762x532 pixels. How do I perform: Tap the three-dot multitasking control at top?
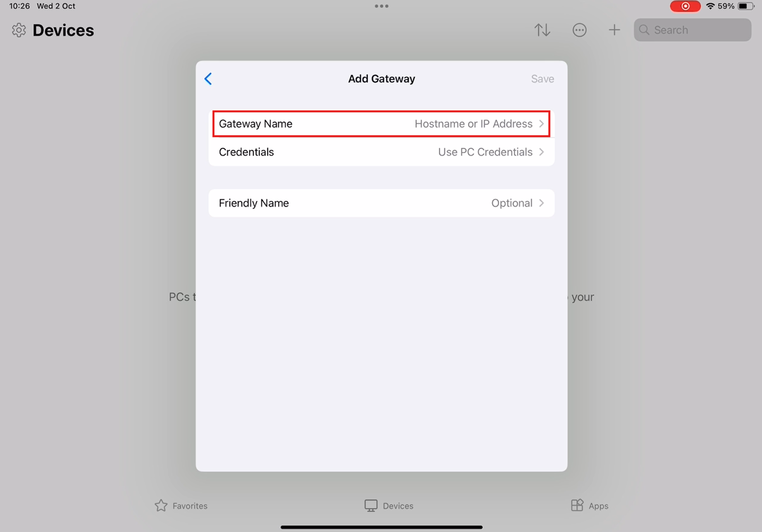[381, 6]
